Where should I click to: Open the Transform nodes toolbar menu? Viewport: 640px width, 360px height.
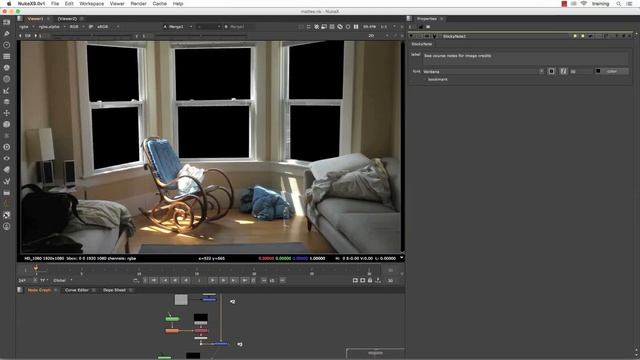point(7,113)
